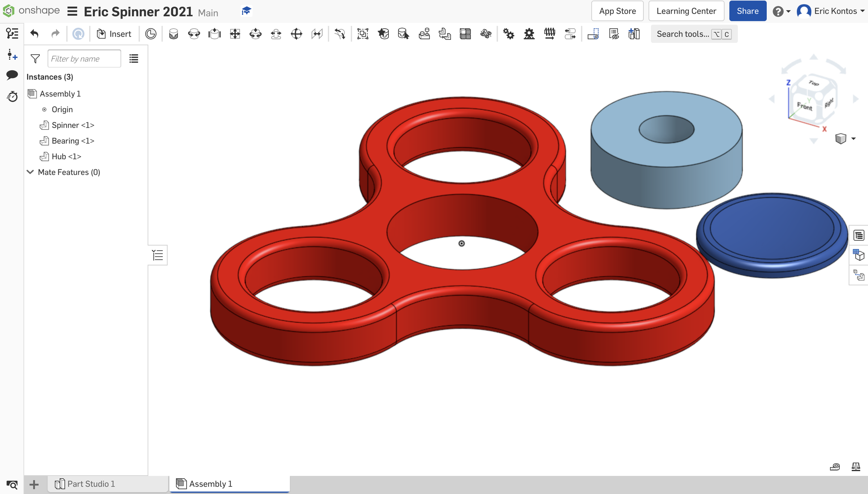
Task: Open the comments speech bubble panel
Action: click(x=12, y=75)
